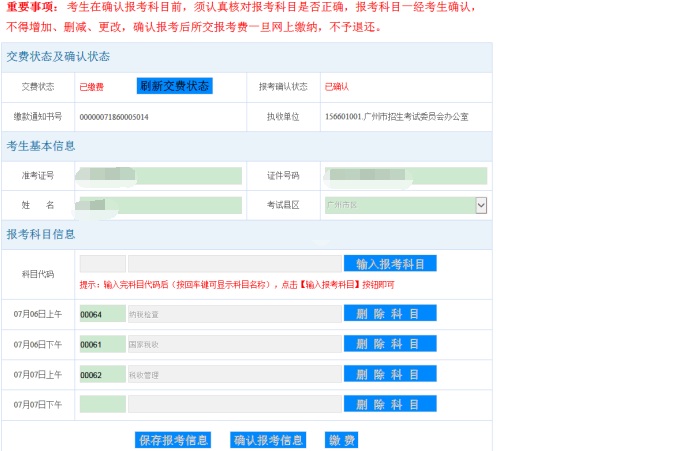This screenshot has width=699, height=451.
Task: Delete the 07月07日上午 subject
Action: tap(390, 374)
